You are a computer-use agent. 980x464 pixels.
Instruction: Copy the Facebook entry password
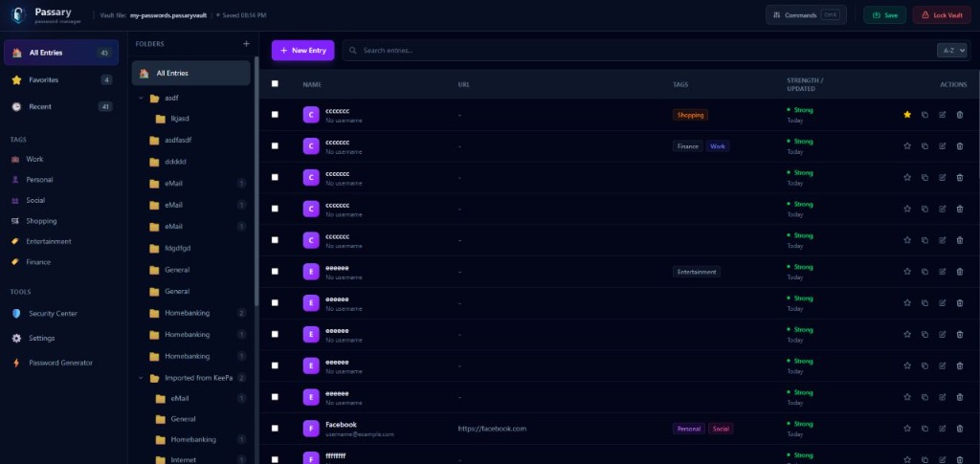point(925,429)
